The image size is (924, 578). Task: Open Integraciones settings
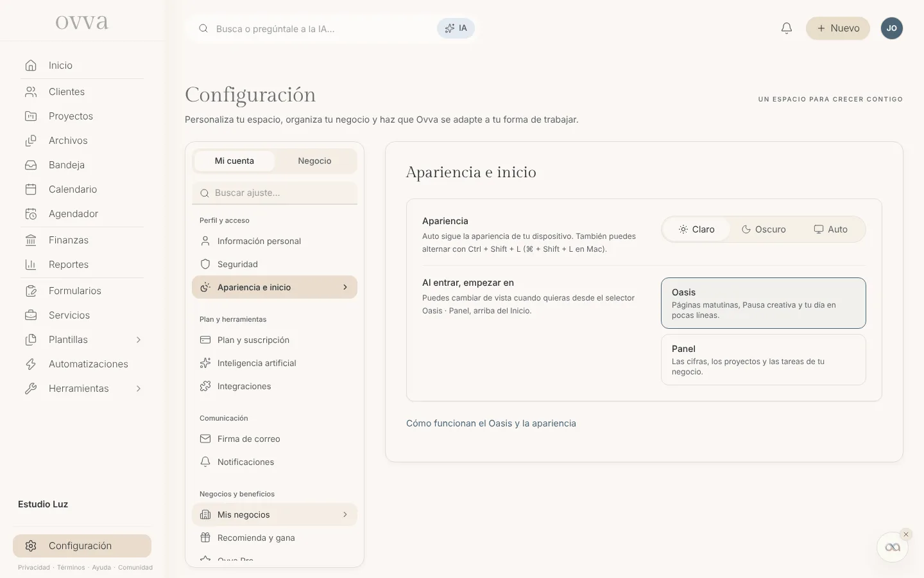click(x=275, y=386)
